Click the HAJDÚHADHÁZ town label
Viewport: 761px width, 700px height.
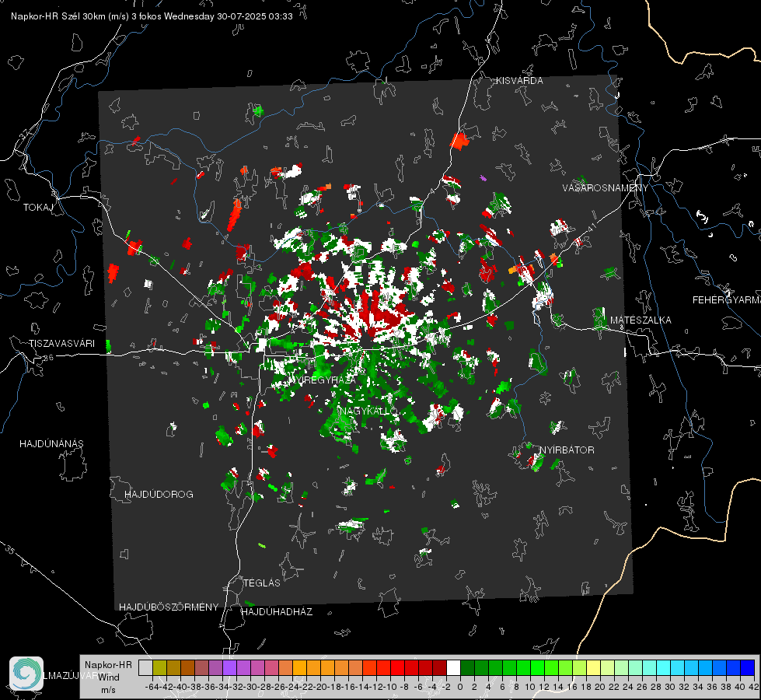pos(277,612)
